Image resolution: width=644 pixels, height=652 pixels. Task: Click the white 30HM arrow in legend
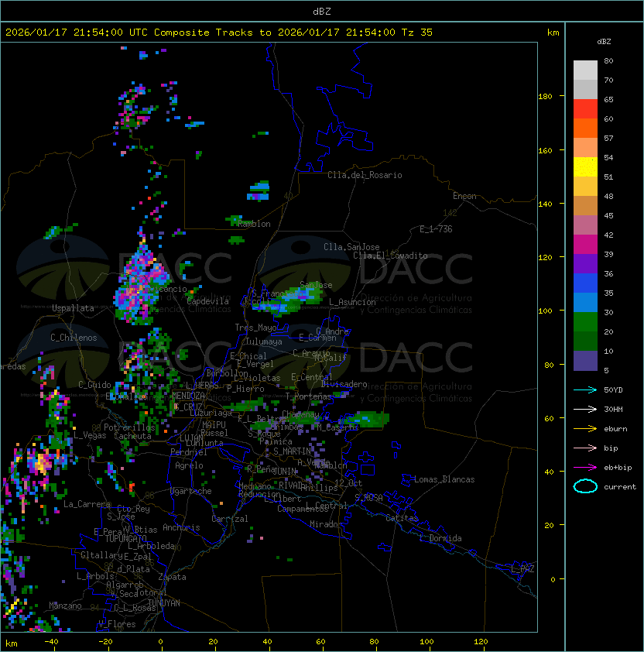click(x=585, y=409)
